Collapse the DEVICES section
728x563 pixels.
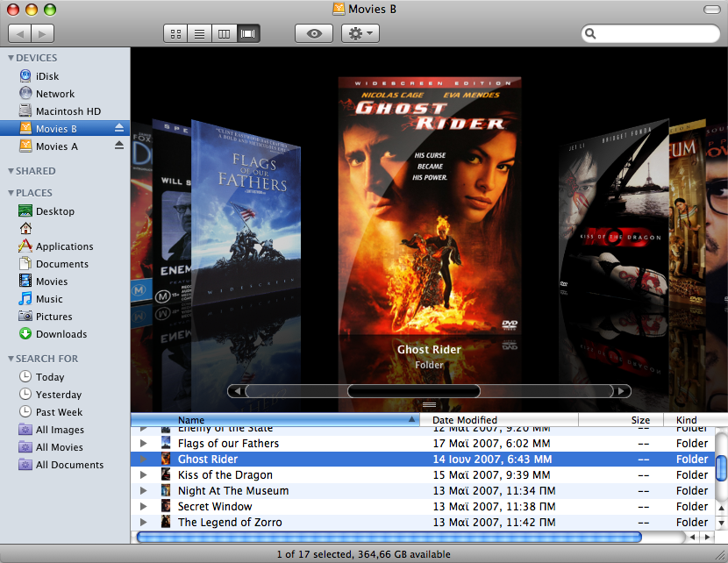pos(11,58)
